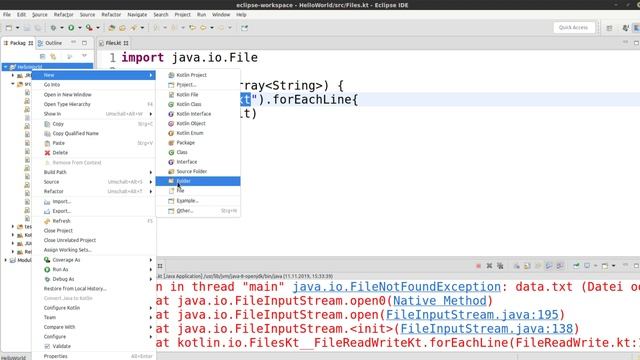Viewport: 640px width, 360px height.
Task: Collapse the HelloWorld project tree node
Action: click(x=6, y=67)
